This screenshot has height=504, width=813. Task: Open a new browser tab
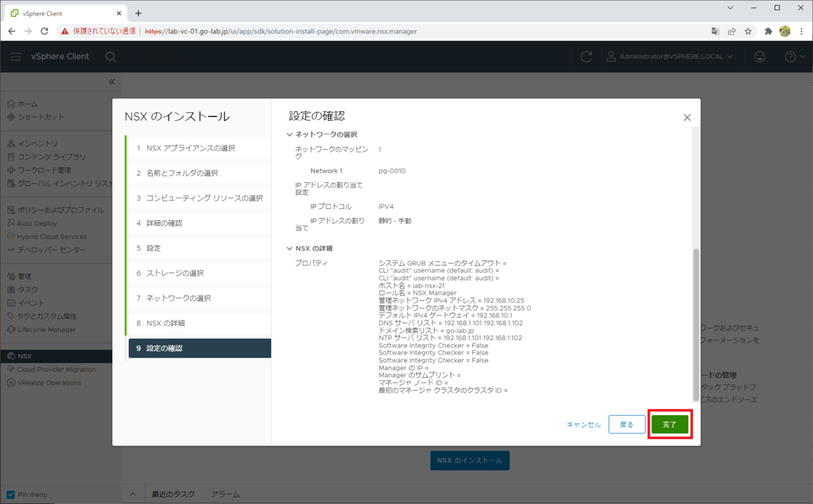pos(138,13)
